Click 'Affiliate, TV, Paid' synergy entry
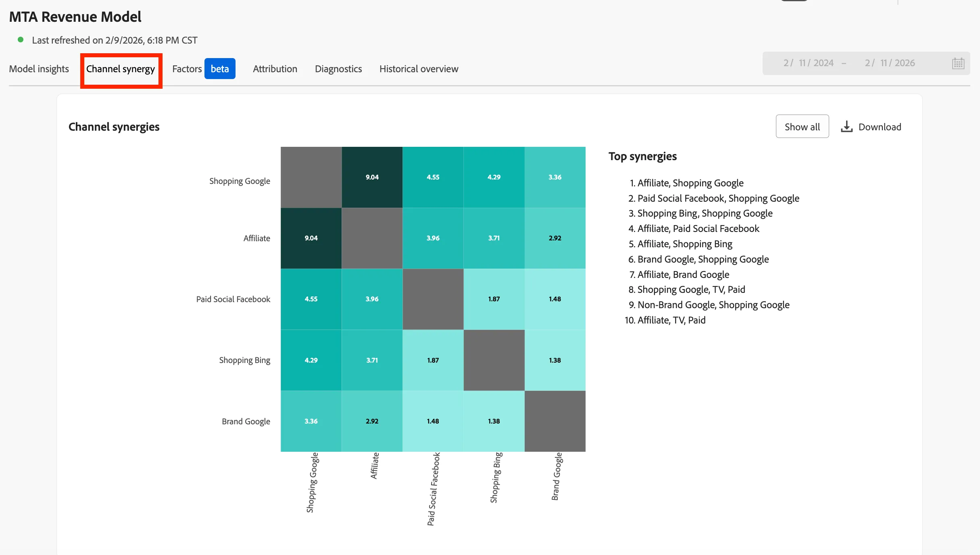The image size is (980, 555). 671,320
